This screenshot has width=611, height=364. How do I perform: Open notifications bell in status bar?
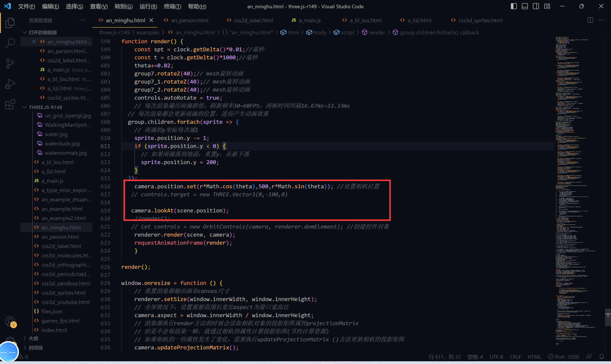601,357
